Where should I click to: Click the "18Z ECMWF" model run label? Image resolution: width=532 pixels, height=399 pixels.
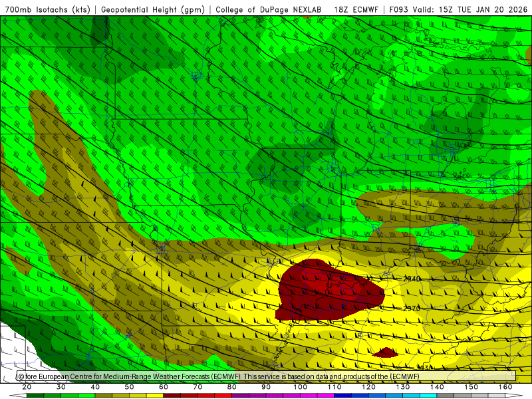(x=356, y=9)
